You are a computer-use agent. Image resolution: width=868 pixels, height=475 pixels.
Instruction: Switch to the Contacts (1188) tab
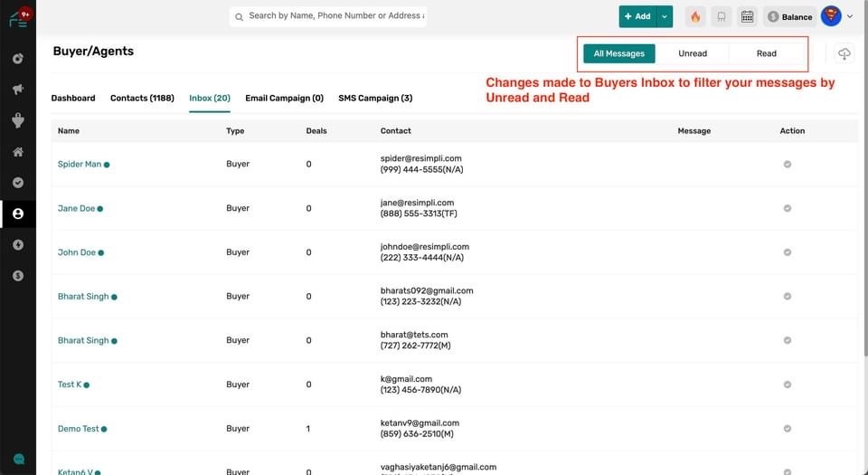pyautogui.click(x=142, y=98)
